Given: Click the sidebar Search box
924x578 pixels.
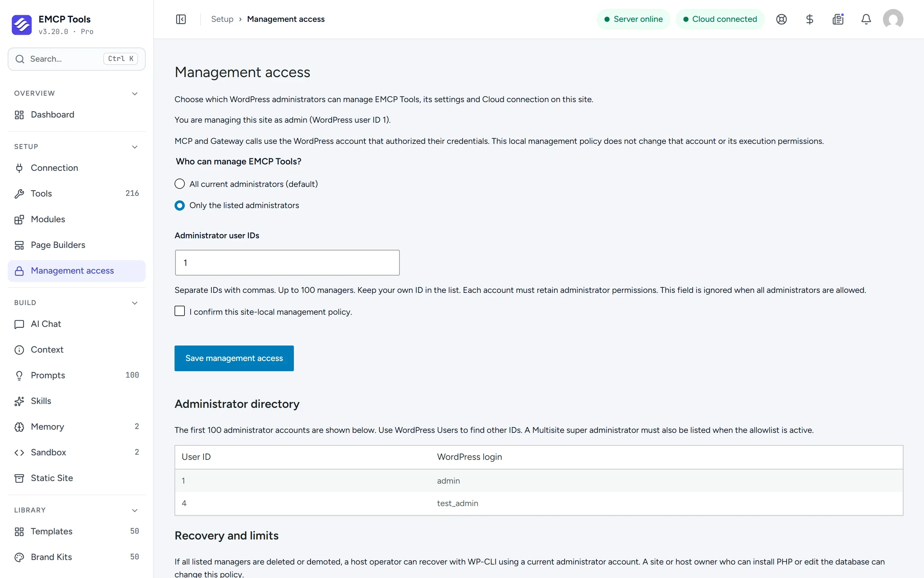Looking at the screenshot, I should pos(76,59).
